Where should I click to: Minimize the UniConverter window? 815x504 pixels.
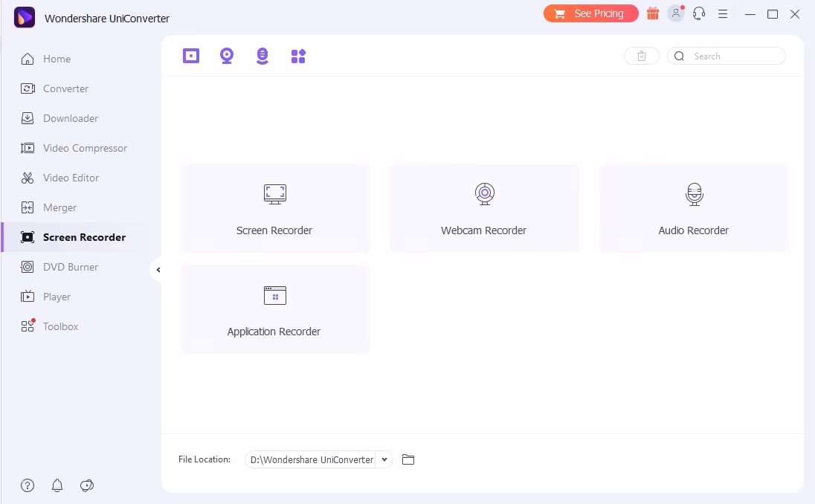tap(750, 14)
